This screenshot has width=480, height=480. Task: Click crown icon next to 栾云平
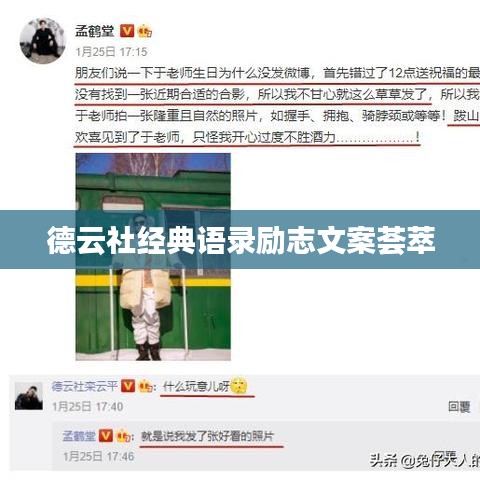tap(145, 387)
